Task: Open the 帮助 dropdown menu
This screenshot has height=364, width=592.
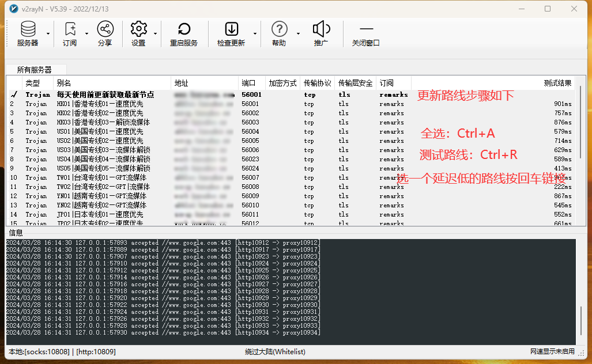Action: pos(297,33)
